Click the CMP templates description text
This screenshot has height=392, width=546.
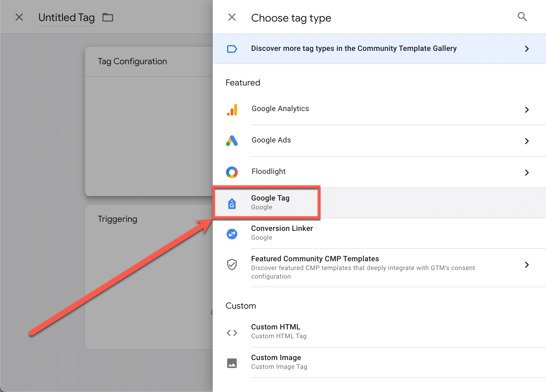point(363,272)
